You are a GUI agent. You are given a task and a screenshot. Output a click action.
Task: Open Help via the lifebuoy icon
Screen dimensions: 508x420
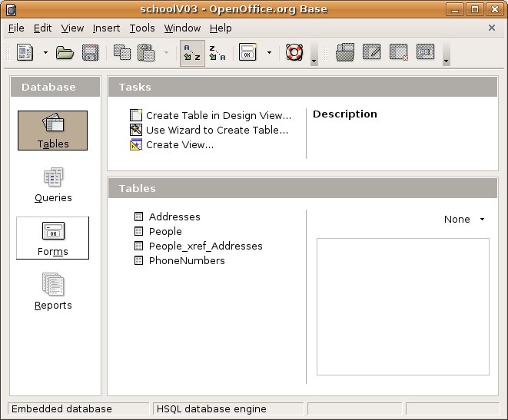[294, 52]
